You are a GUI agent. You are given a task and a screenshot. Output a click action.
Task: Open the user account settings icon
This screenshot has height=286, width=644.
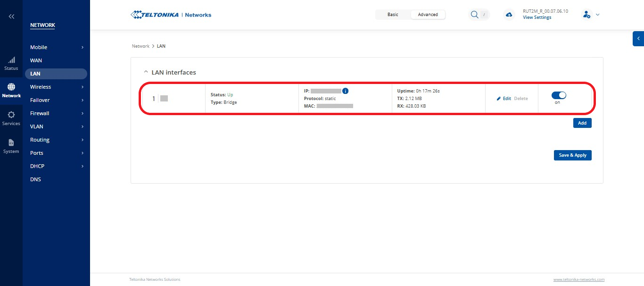(x=586, y=15)
